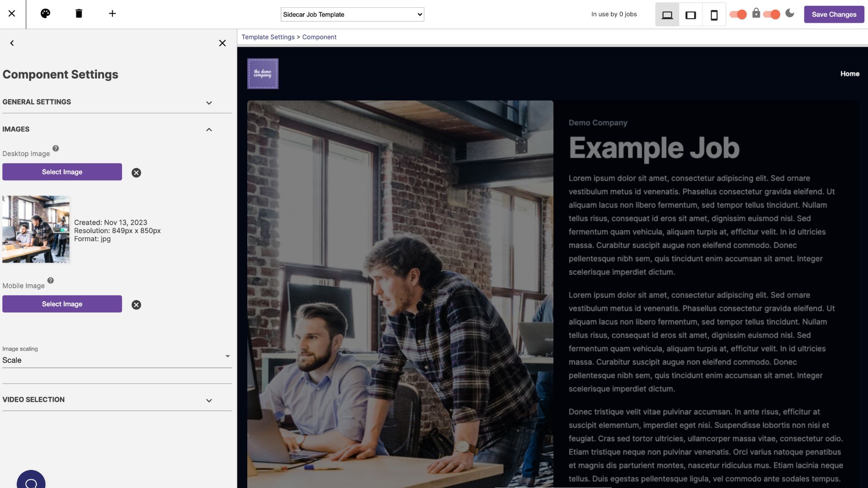Remove the mobile image

136,305
